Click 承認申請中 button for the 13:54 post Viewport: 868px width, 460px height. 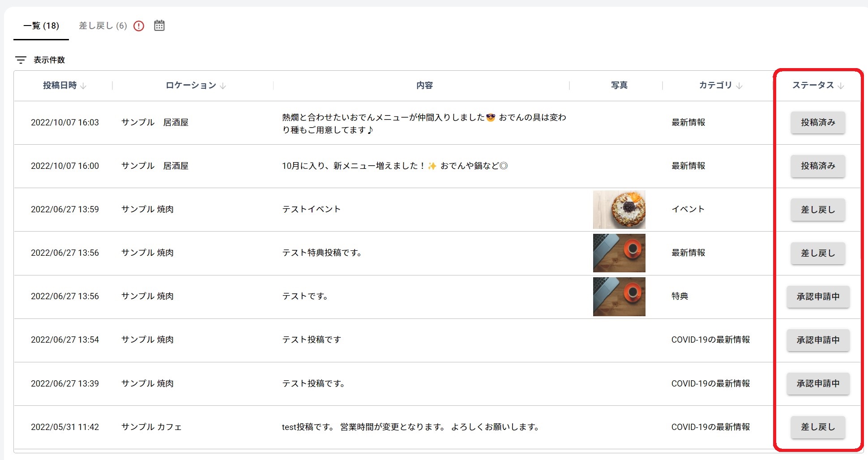[x=817, y=340]
